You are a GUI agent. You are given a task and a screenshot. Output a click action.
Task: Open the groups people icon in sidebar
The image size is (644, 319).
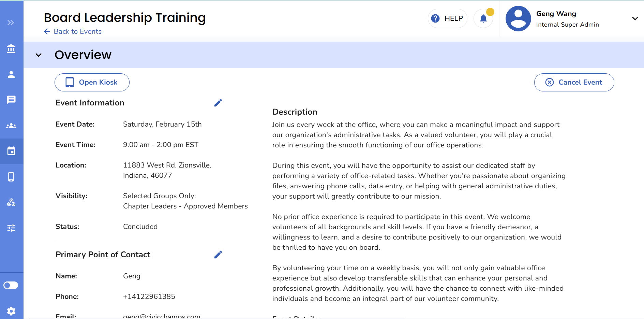point(11,126)
